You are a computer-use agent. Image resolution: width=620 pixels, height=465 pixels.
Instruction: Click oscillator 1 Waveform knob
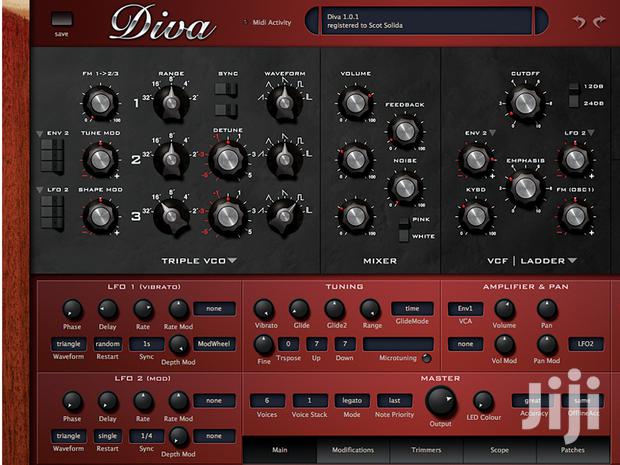(x=284, y=103)
